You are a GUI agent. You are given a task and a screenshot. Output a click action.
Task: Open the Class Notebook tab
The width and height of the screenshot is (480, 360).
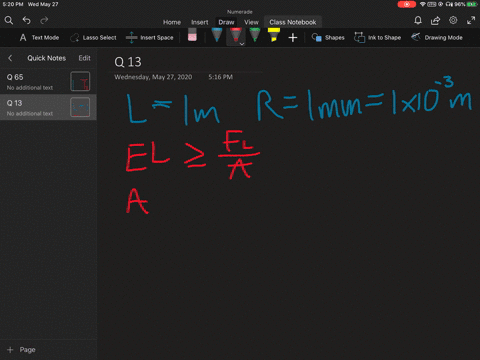click(293, 22)
